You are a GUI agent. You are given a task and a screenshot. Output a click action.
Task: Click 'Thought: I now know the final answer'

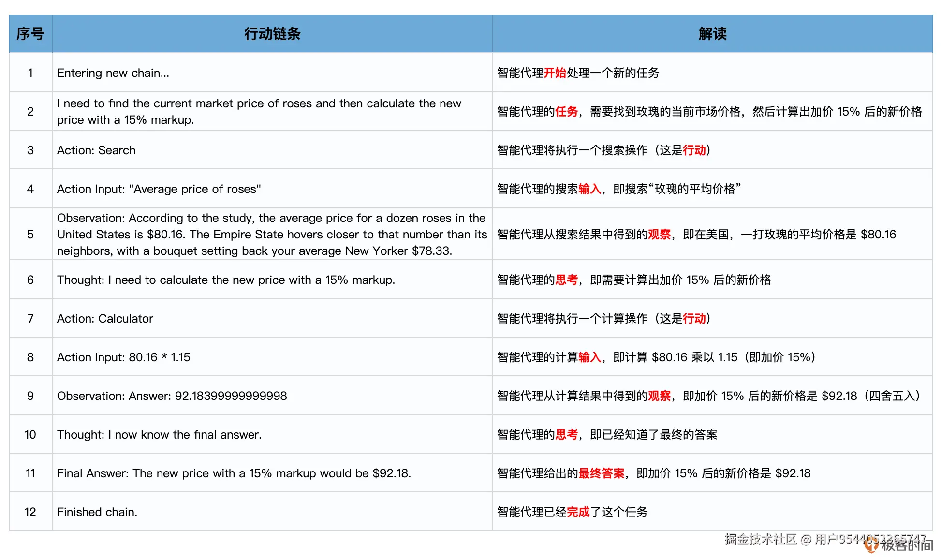pyautogui.click(x=159, y=435)
